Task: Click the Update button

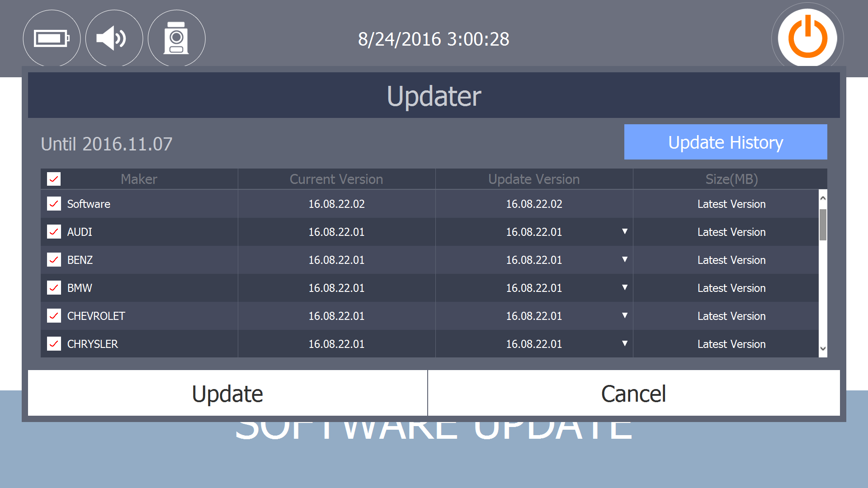Action: [x=227, y=393]
